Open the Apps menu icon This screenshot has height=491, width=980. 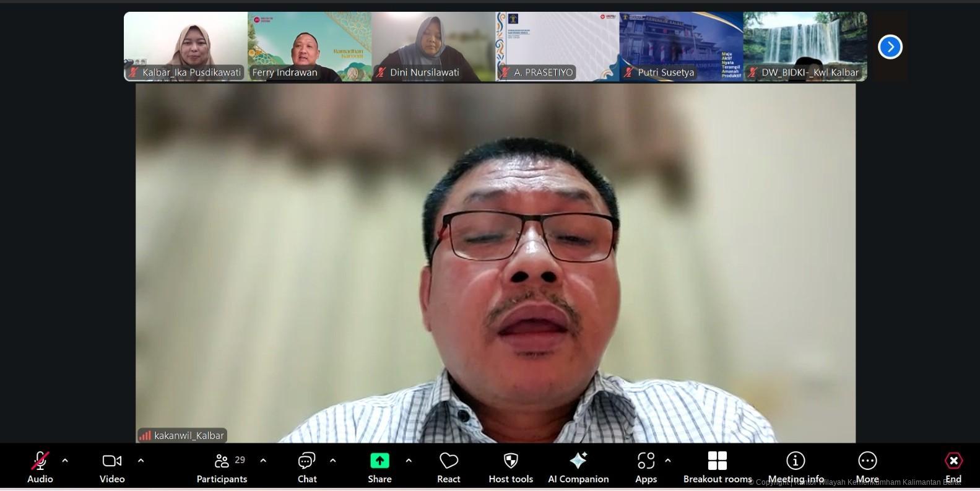[x=646, y=461]
